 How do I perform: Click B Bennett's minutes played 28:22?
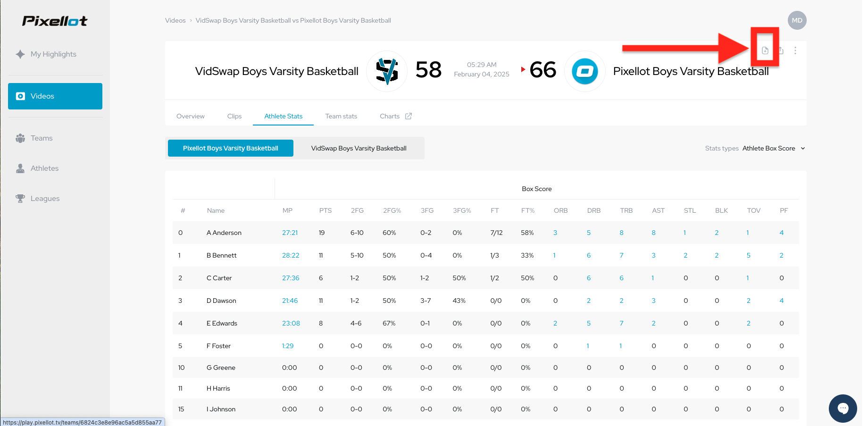pyautogui.click(x=291, y=255)
